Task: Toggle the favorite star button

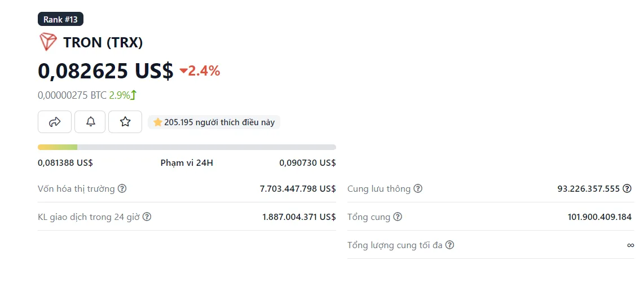Action: click(125, 122)
